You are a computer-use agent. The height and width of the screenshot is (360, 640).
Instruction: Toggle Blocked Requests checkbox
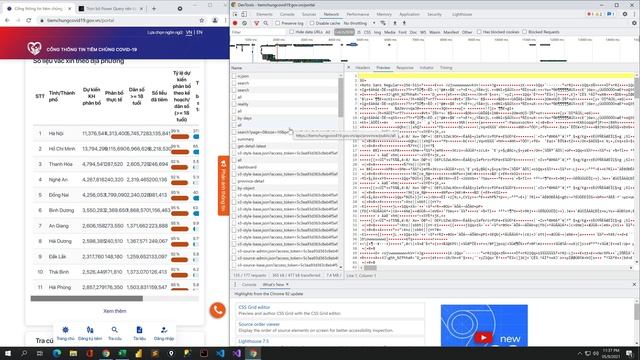pos(524,32)
